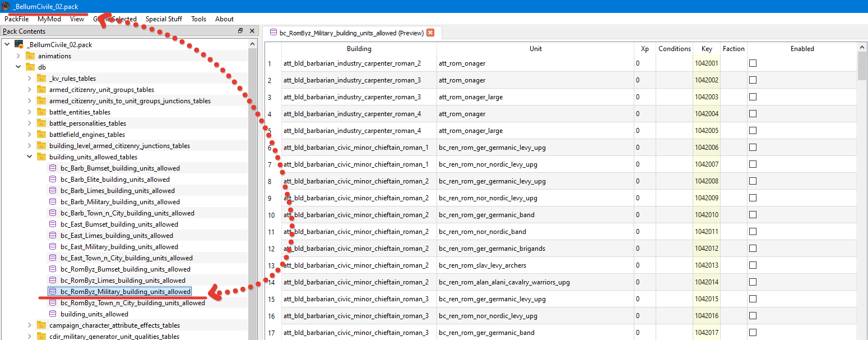Click the bc_East_Limes table icon
Image resolution: width=868 pixels, height=340 pixels.
tap(53, 236)
